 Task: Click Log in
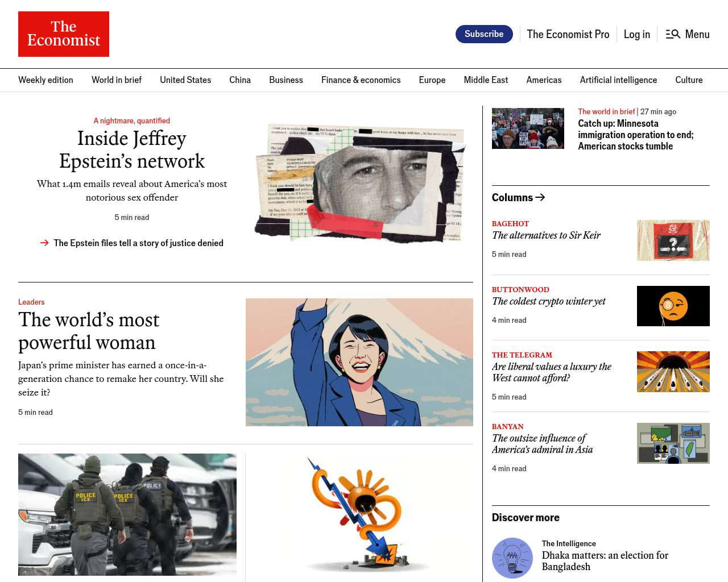point(637,34)
